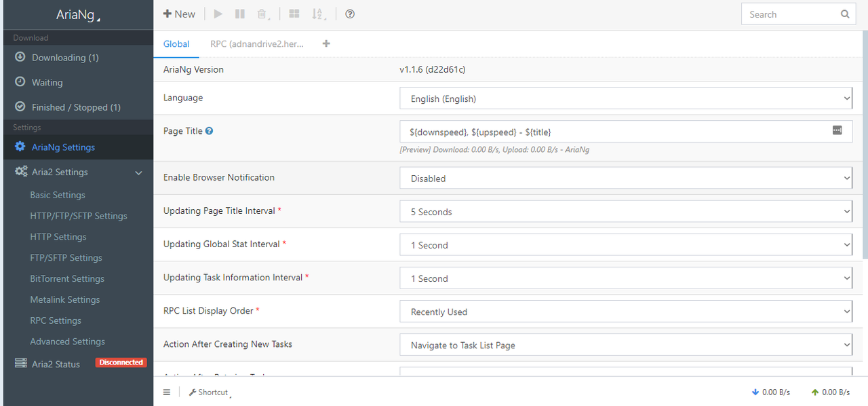
Task: Open Updating Task Information Interval dropdown
Action: click(625, 278)
